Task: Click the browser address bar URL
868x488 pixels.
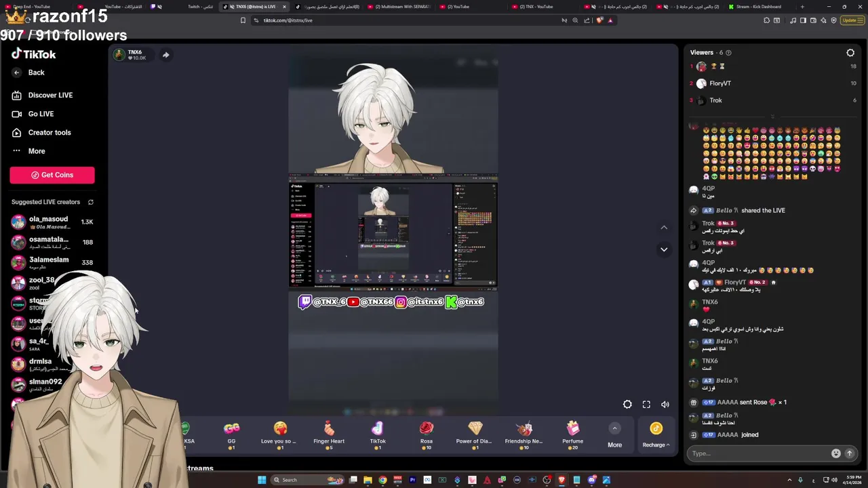Action: (288, 20)
